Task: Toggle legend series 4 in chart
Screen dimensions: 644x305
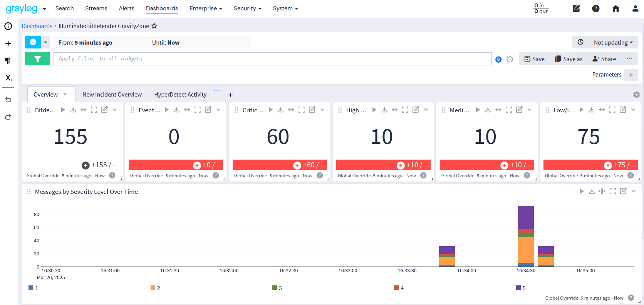Action: 396,288
